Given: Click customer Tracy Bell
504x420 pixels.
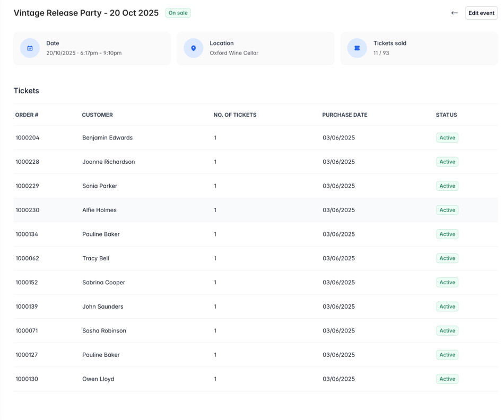Looking at the screenshot, I should point(96,258).
